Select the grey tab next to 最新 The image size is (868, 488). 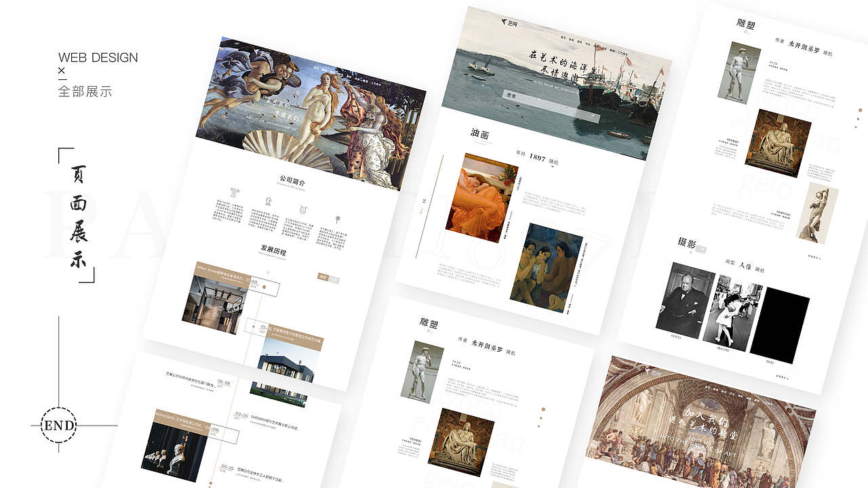[334, 279]
